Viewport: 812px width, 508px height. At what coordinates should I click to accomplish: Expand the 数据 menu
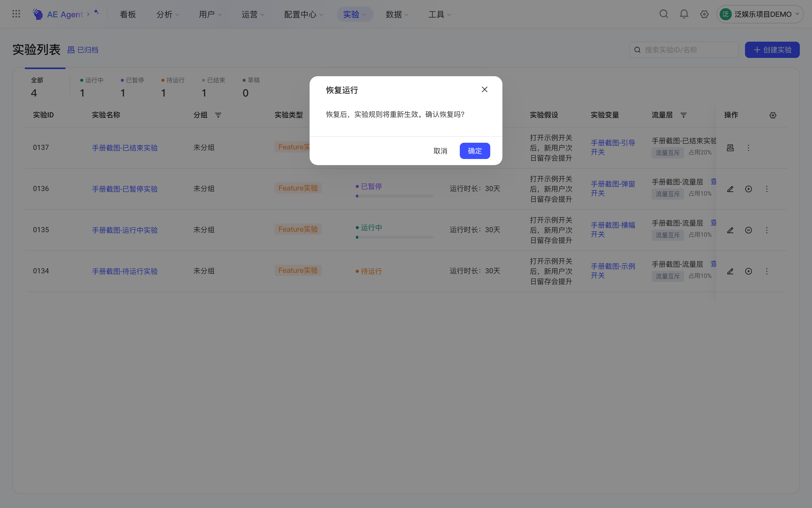397,14
